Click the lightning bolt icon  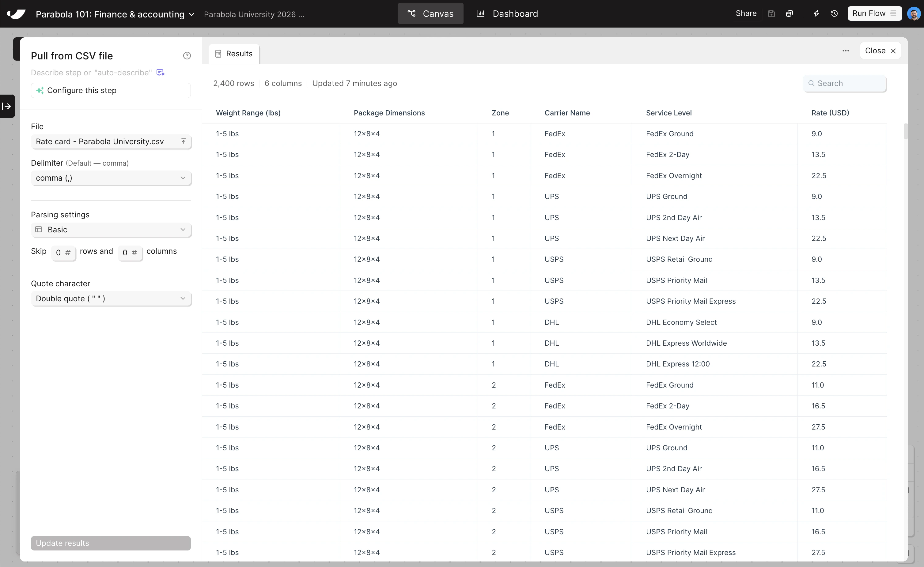[816, 14]
